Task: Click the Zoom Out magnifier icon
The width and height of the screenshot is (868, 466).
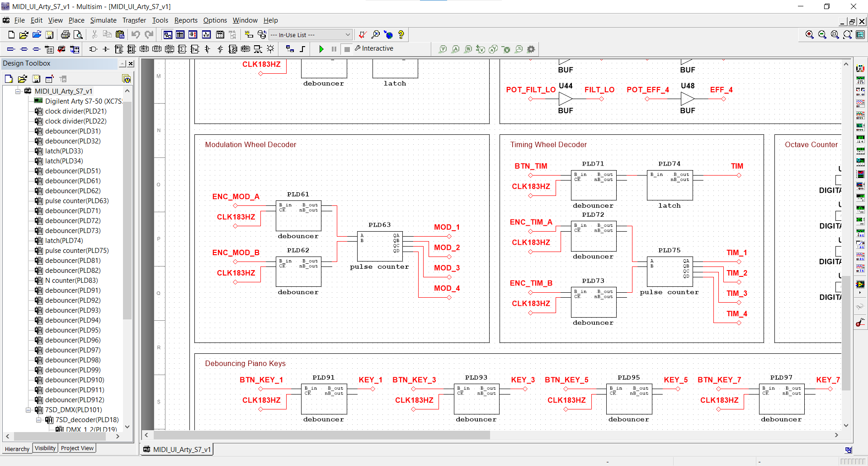Action: click(822, 34)
